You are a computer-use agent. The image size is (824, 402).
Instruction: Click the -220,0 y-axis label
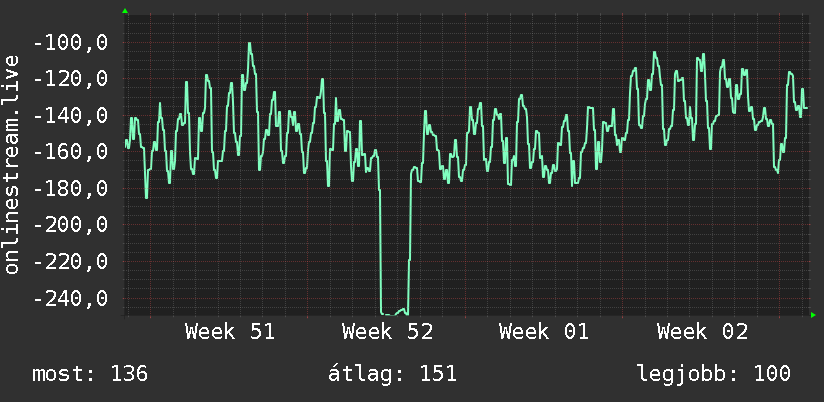[x=71, y=261]
